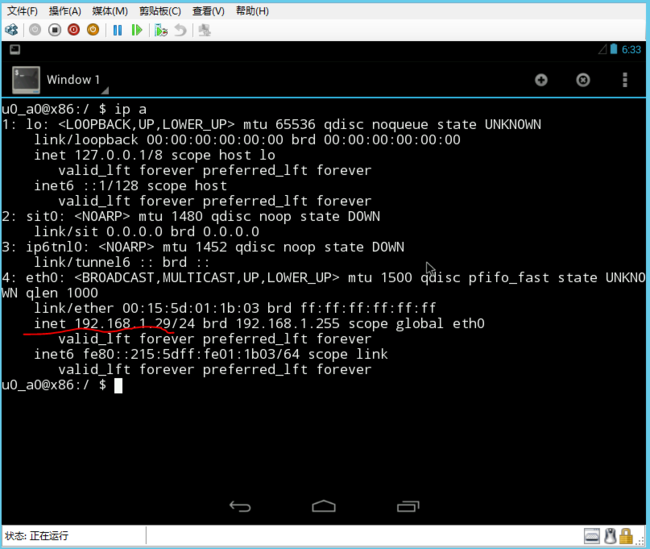Click the IP address 192.168.1.29/24
This screenshot has height=549, width=650.
pyautogui.click(x=135, y=324)
